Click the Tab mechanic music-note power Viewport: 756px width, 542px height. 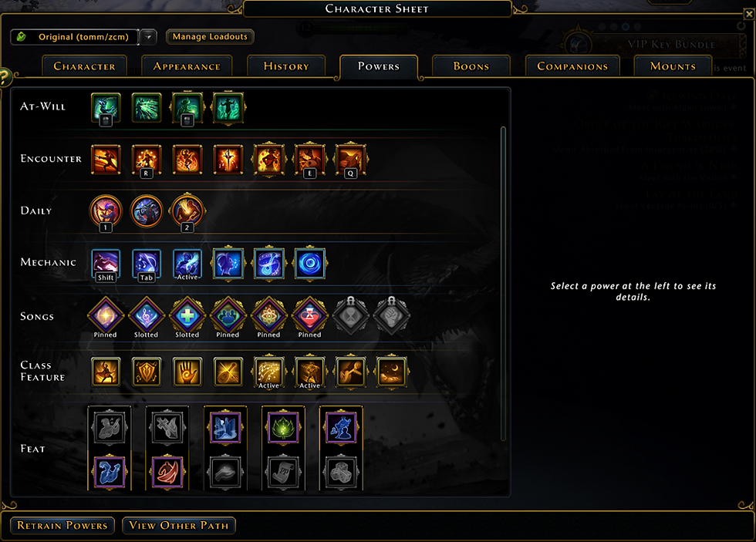click(x=147, y=264)
